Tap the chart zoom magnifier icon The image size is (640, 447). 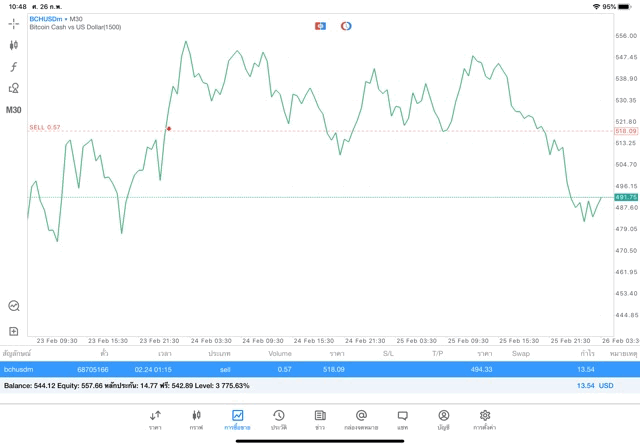point(14,306)
